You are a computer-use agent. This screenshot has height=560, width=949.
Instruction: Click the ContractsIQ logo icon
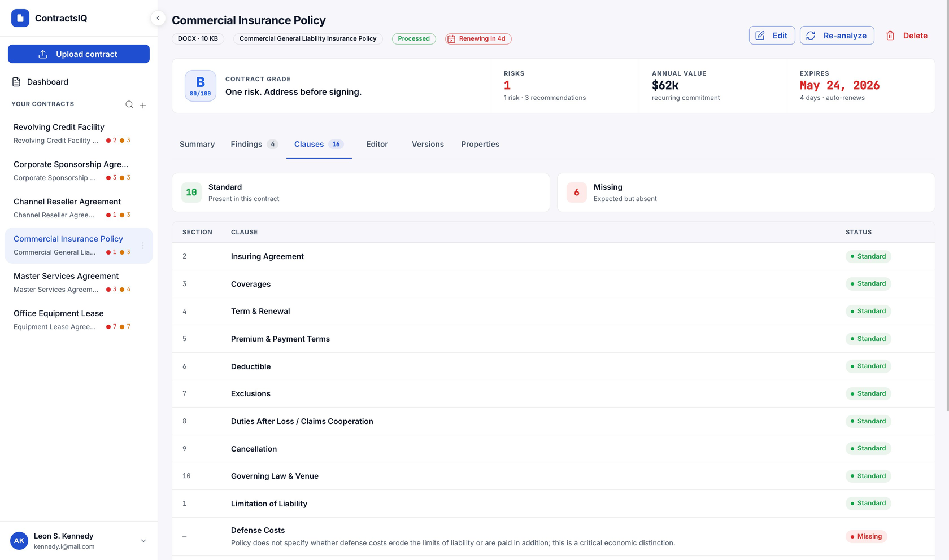(x=20, y=18)
